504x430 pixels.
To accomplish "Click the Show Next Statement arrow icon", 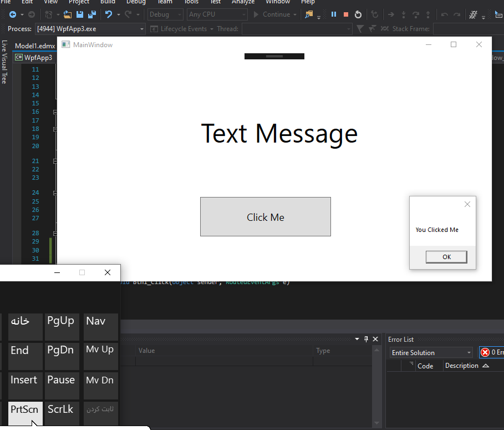I will pos(391,14).
